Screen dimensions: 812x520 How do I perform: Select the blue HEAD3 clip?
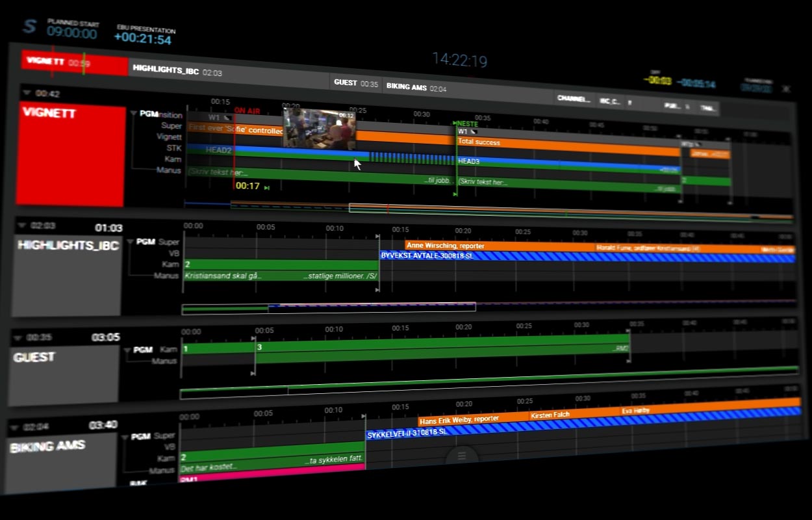[x=568, y=164]
